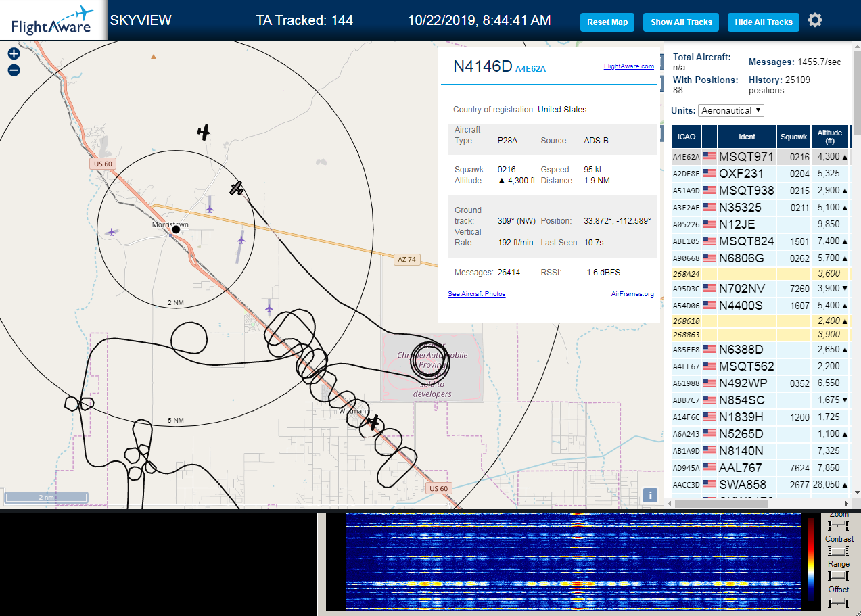
Task: Click the purple airport icon on the runway east of Morristown
Action: (241, 239)
